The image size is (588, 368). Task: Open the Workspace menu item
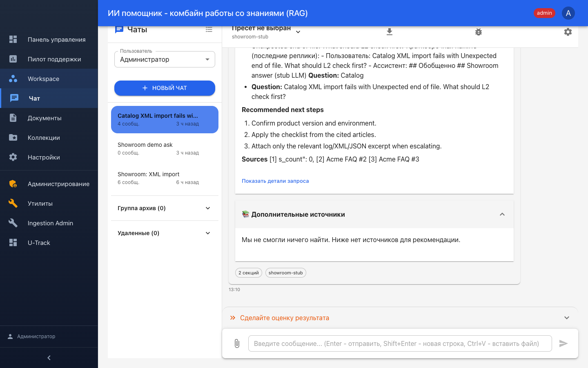click(x=49, y=79)
